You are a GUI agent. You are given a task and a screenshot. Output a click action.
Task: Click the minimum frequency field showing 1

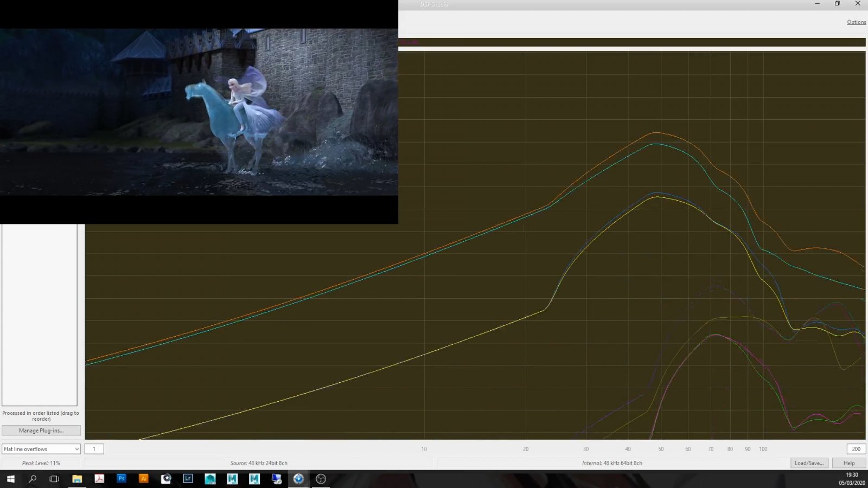click(94, 449)
